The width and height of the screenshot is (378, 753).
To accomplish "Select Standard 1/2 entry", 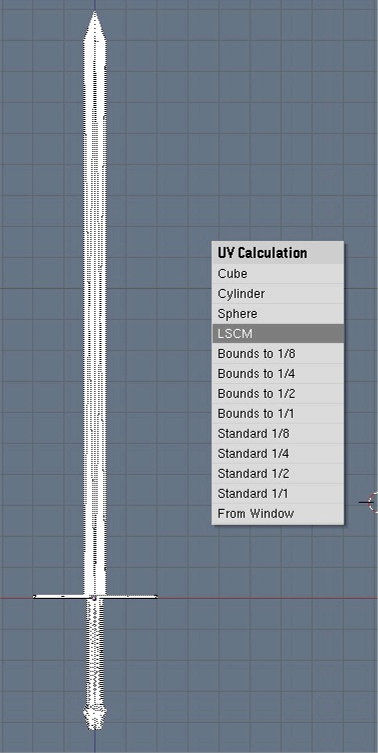I will point(278,474).
